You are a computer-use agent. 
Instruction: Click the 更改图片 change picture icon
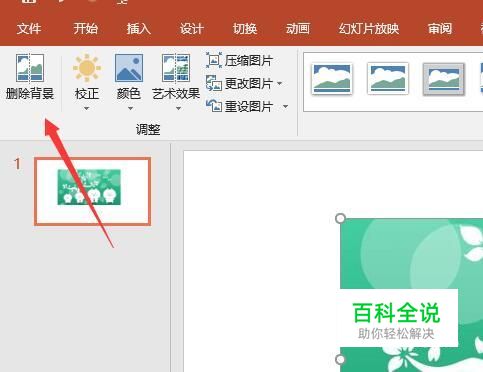click(x=214, y=83)
